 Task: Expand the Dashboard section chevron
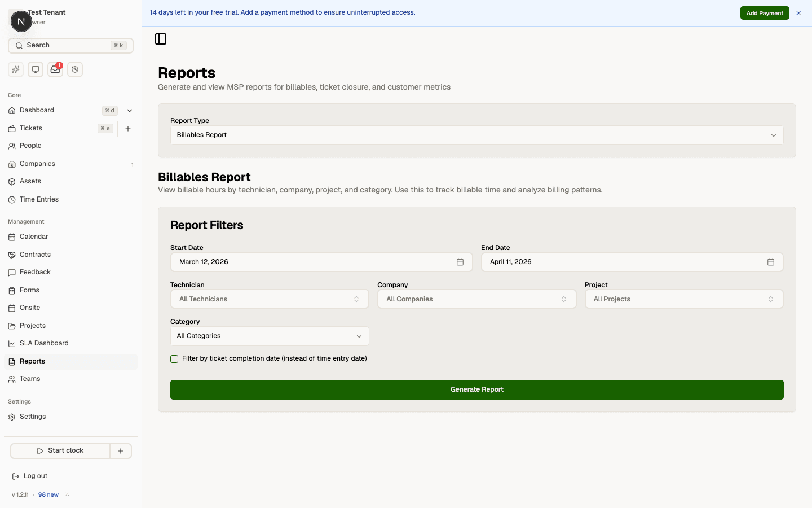[x=130, y=111]
